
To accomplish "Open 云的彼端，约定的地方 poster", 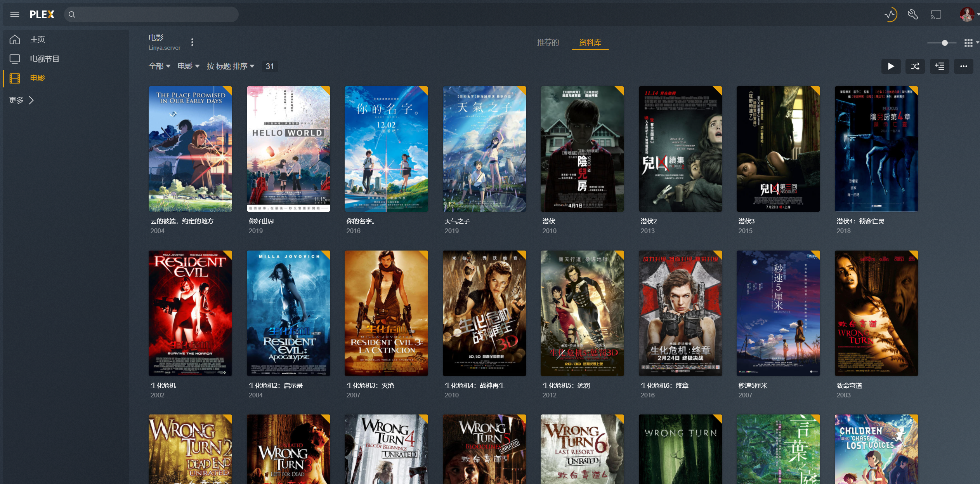I will coord(190,149).
